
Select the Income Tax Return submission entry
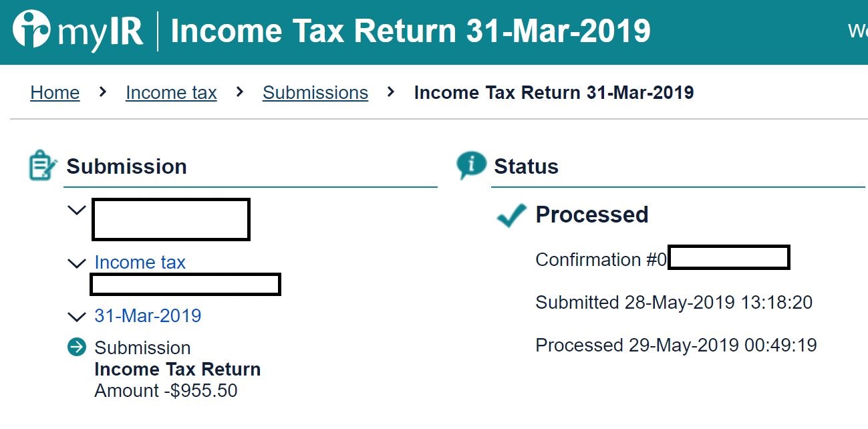(178, 370)
